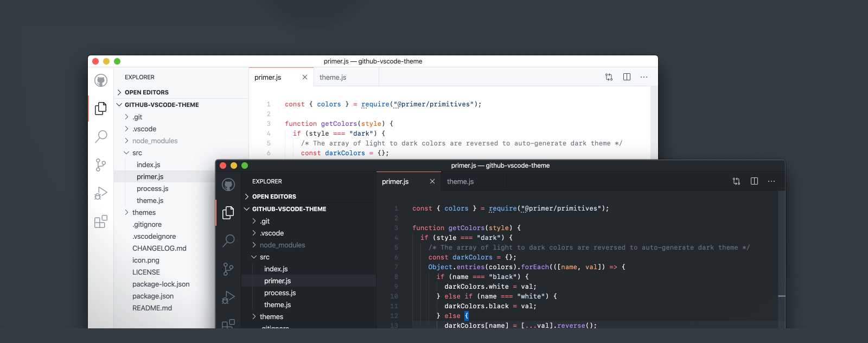Click Open Changes icon in dark window toolbar
868x343 pixels.
[736, 181]
